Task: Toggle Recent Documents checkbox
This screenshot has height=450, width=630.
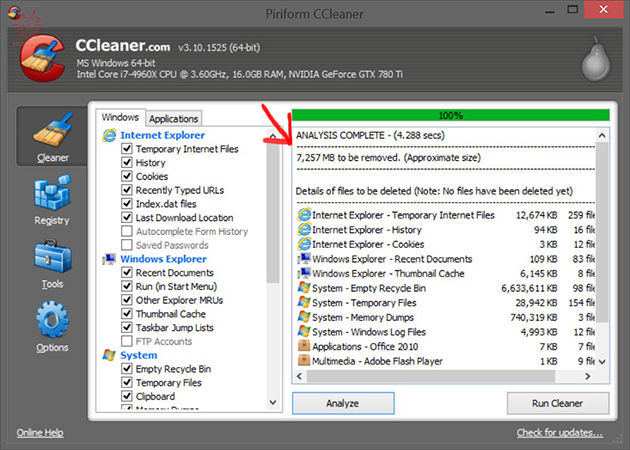Action: (127, 272)
